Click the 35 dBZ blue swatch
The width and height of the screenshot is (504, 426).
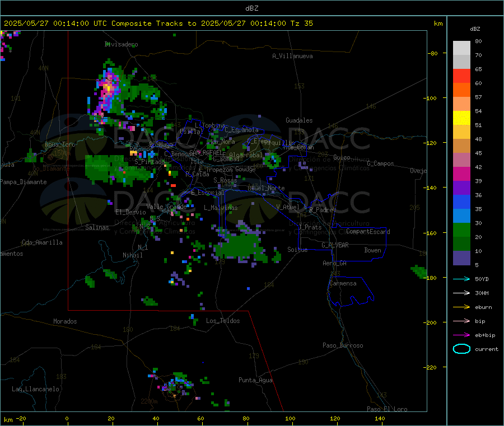pyautogui.click(x=461, y=202)
